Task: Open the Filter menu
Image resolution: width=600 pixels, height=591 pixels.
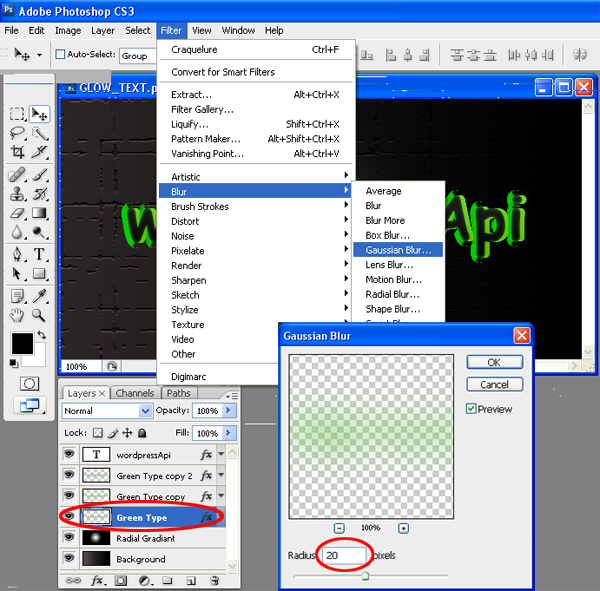Action: [x=171, y=30]
